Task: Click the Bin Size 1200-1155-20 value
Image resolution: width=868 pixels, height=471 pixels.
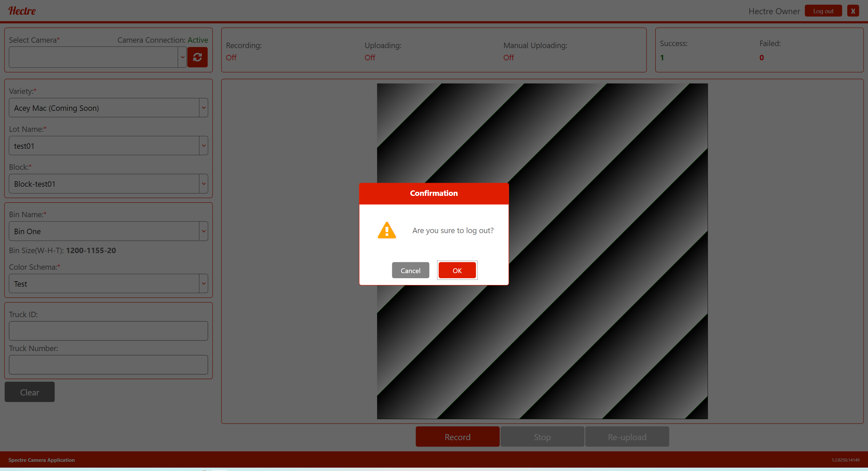Action: [91, 250]
